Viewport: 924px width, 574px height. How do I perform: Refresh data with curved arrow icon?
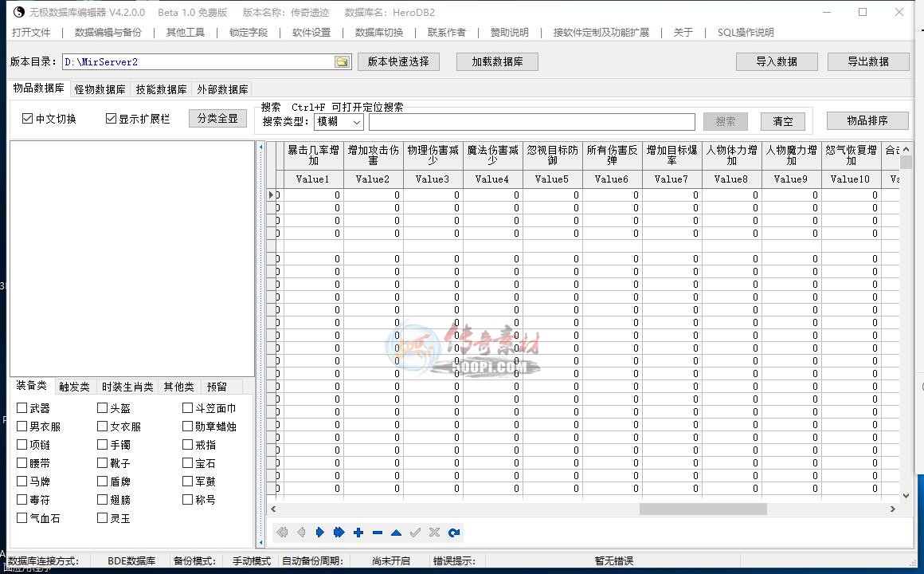454,533
